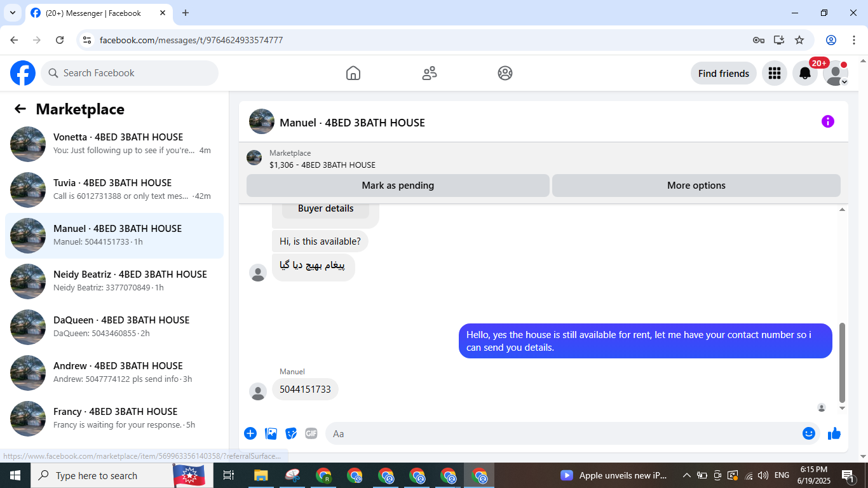Image resolution: width=868 pixels, height=488 pixels.
Task: Install app icon in address bar
Action: pyautogui.click(x=779, y=40)
